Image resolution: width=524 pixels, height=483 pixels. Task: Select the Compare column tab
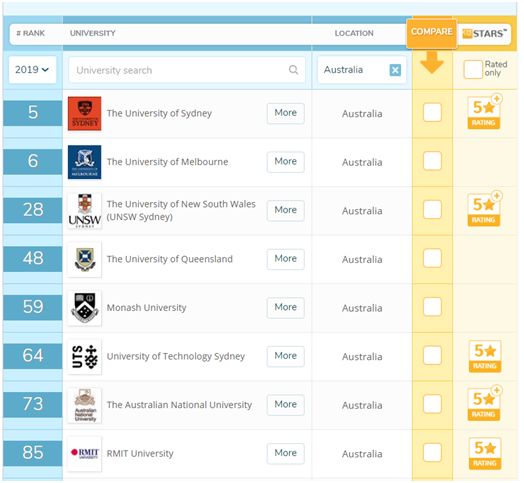click(431, 32)
